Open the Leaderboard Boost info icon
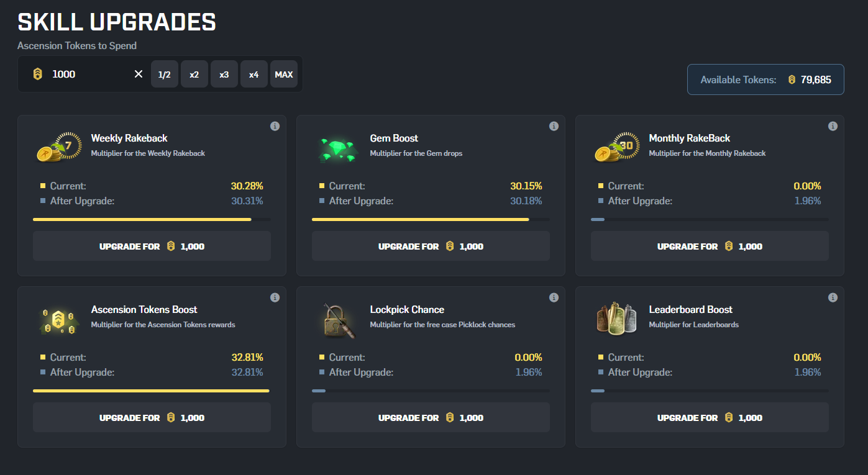868x475 pixels. click(833, 297)
